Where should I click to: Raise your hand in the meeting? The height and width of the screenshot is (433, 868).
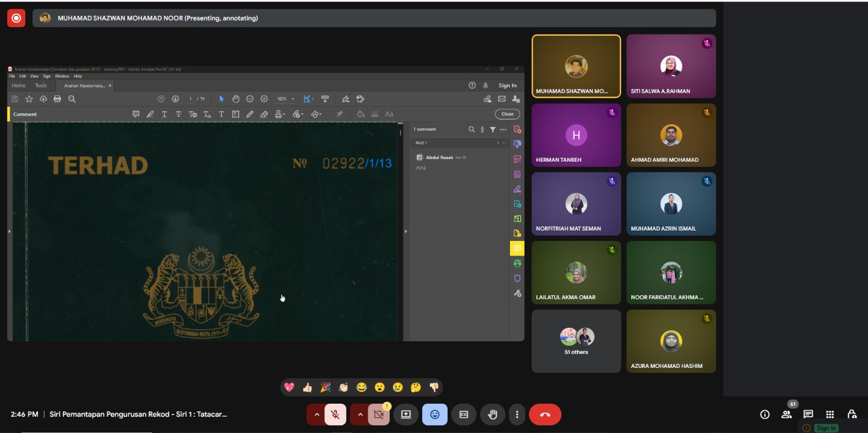493,415
